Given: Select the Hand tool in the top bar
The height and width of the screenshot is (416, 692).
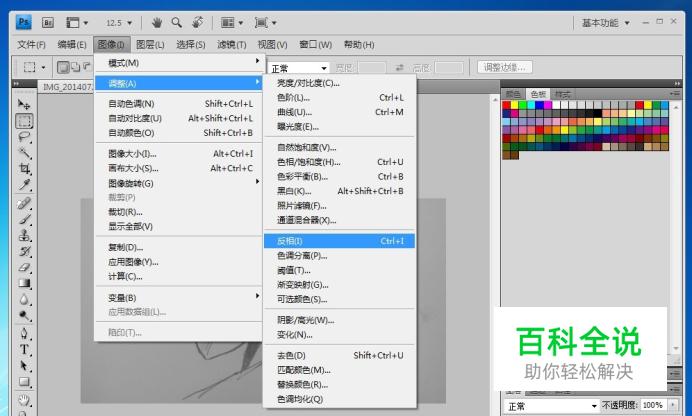Looking at the screenshot, I should (157, 22).
